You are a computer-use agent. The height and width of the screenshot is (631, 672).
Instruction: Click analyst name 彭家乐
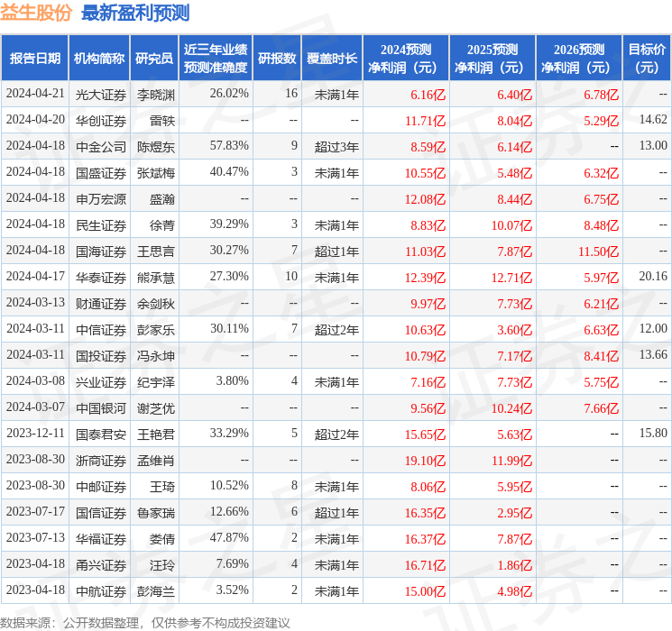pos(156,330)
